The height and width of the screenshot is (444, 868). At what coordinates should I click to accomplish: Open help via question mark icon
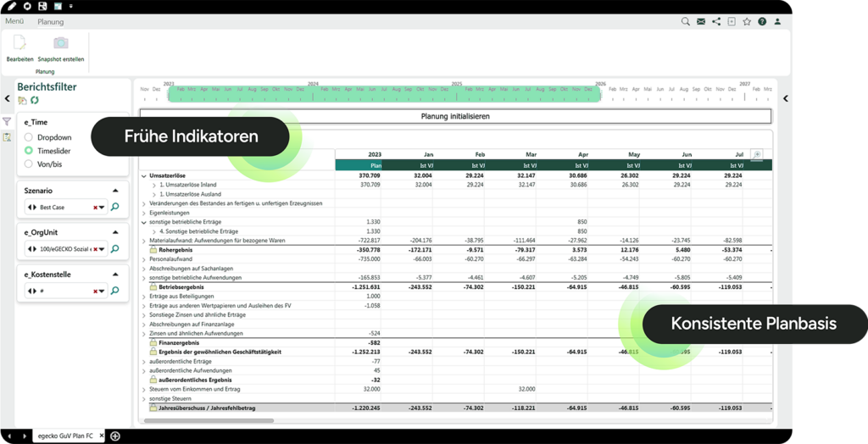[762, 21]
